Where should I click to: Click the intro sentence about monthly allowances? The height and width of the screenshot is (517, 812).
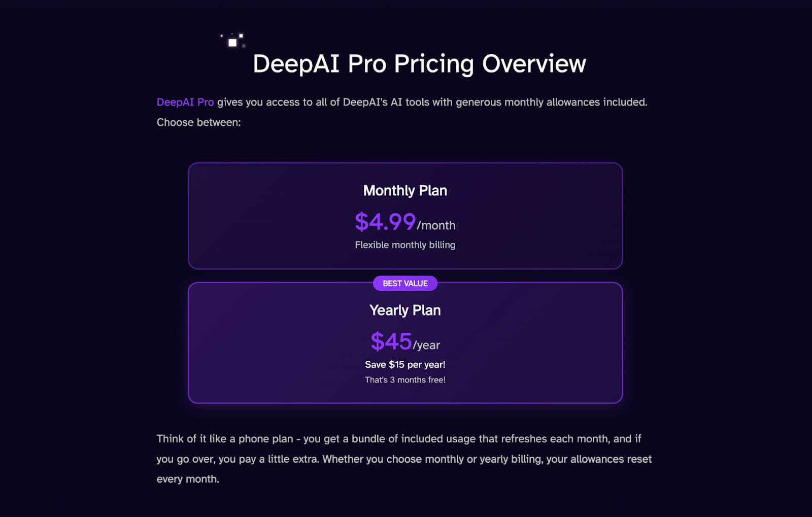click(402, 102)
